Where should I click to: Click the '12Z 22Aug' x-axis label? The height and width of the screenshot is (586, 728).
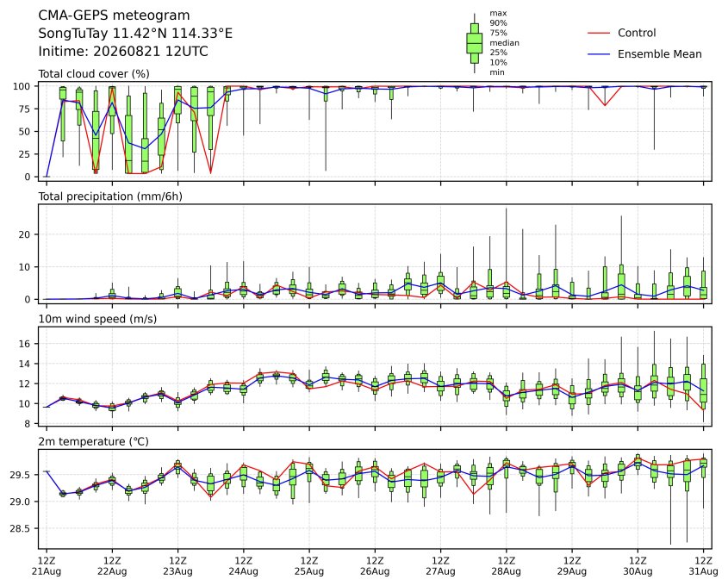[112, 566]
